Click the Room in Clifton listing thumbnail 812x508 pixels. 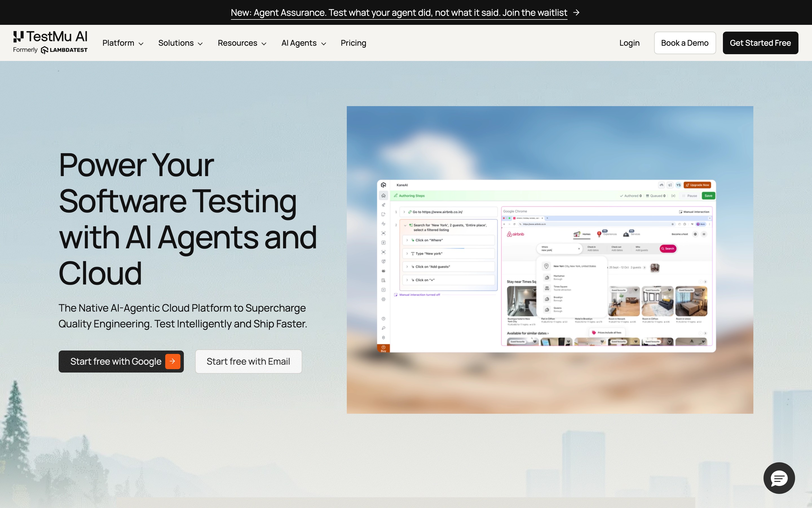657,301
